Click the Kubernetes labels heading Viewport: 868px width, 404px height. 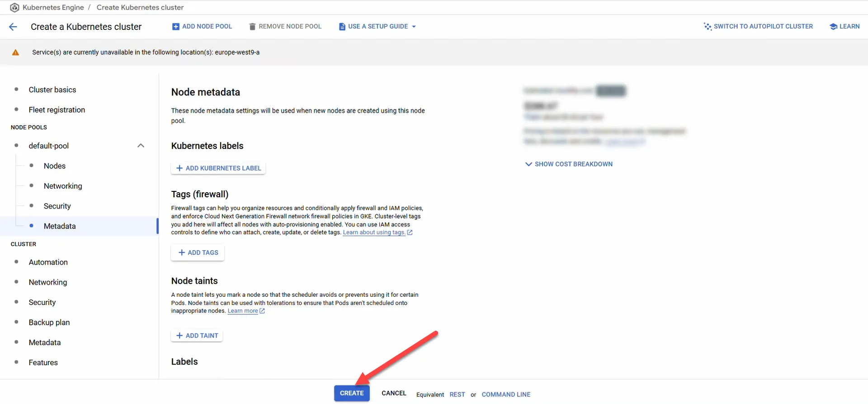point(207,146)
